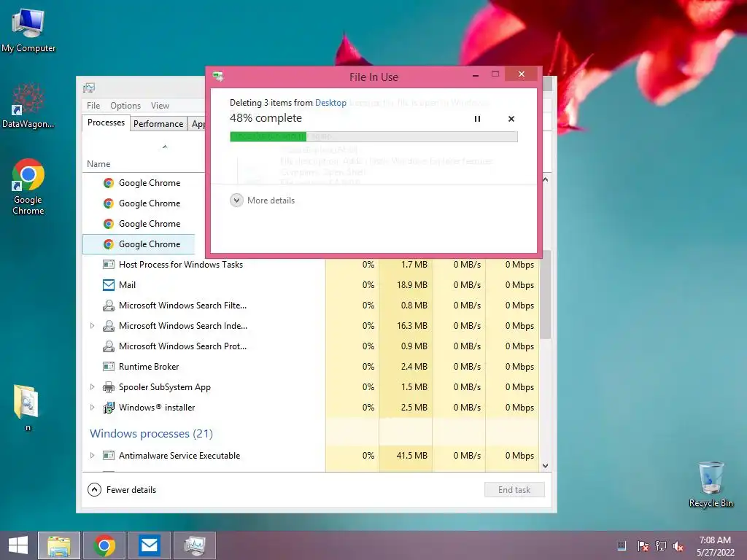The width and height of the screenshot is (747, 560).
Task: Click the touch keyboard tray icon
Action: (x=622, y=546)
